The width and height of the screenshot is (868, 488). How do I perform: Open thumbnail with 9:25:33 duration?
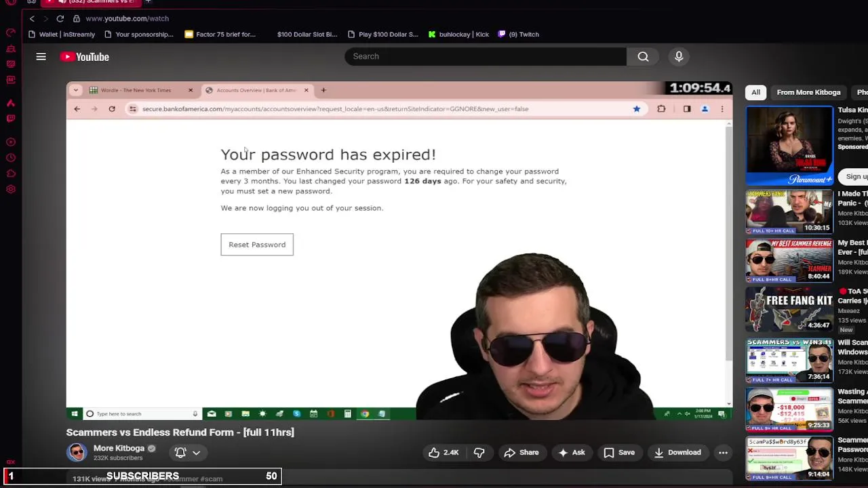(789, 409)
